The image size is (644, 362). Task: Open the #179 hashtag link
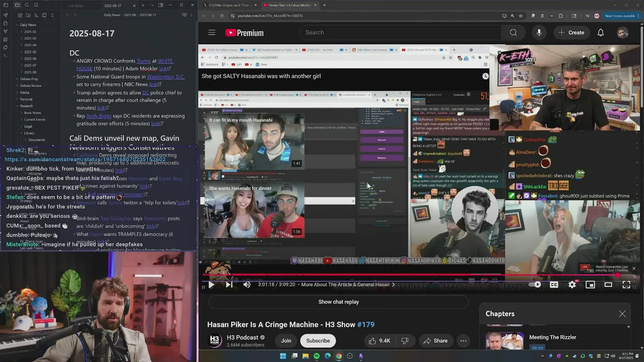[x=366, y=325]
